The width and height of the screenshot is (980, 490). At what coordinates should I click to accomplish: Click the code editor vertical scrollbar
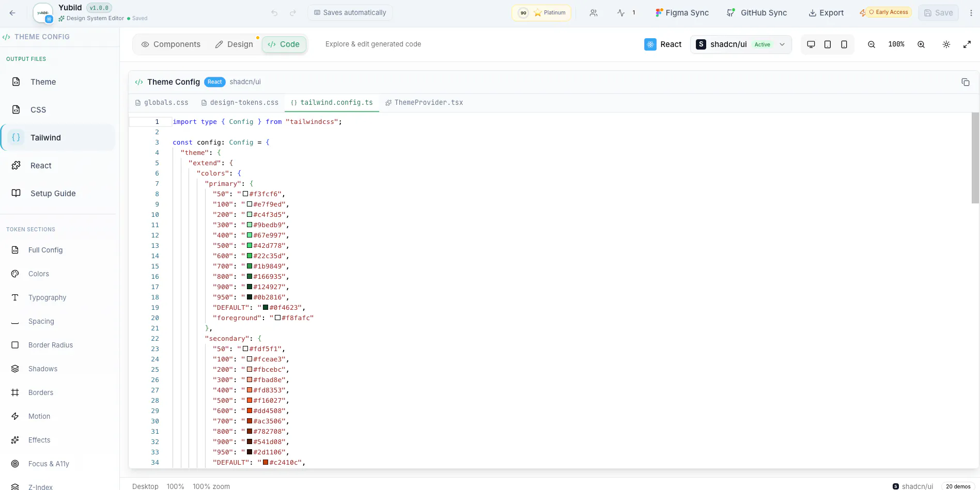click(x=975, y=158)
